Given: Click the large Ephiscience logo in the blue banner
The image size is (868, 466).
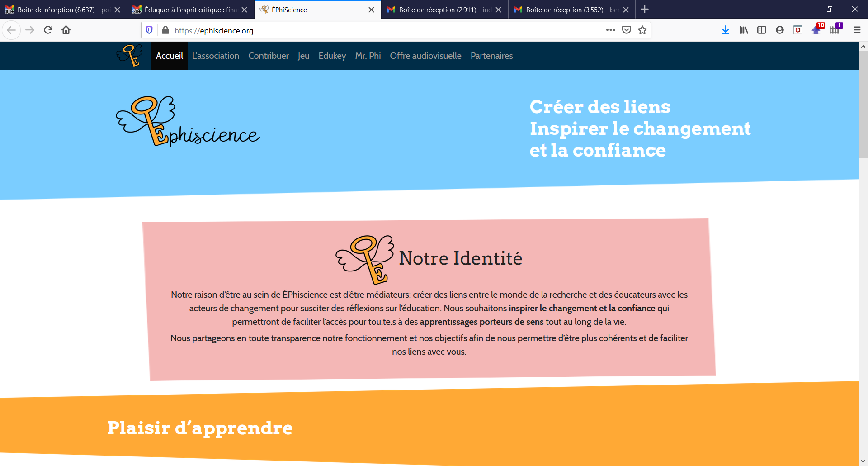Looking at the screenshot, I should pyautogui.click(x=188, y=121).
